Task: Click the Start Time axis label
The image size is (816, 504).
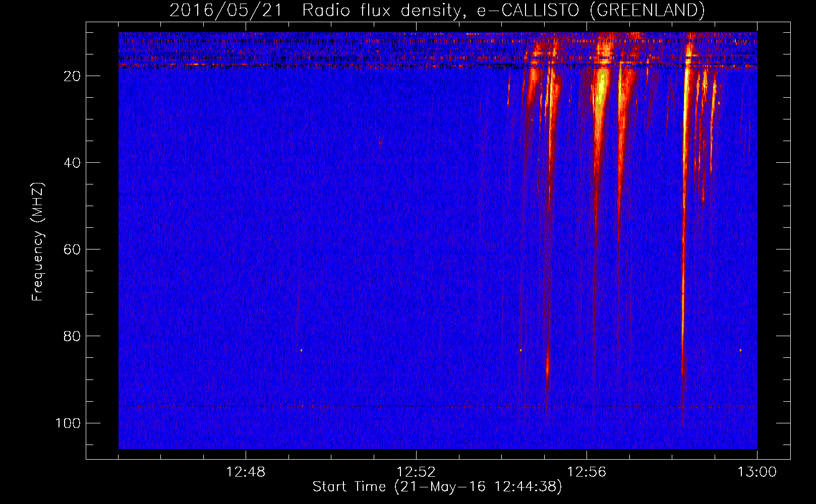Action: coord(437,487)
